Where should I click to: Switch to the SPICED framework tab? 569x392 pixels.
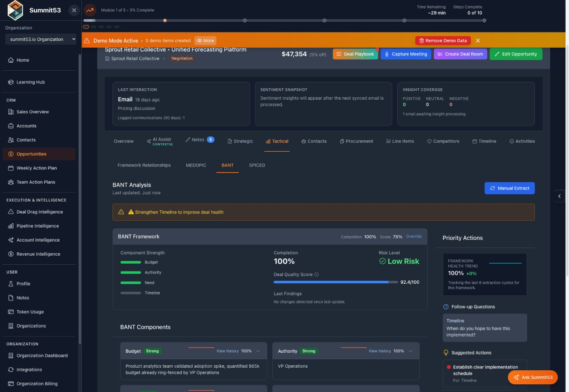(x=257, y=165)
